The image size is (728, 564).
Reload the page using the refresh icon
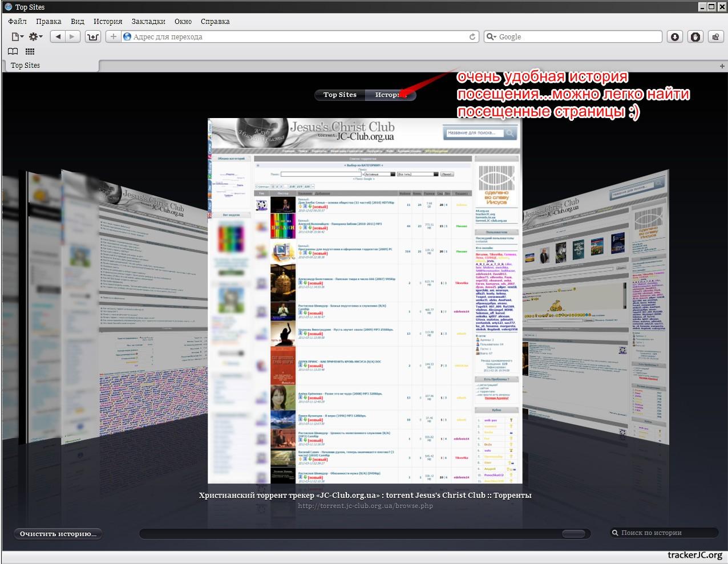click(472, 36)
